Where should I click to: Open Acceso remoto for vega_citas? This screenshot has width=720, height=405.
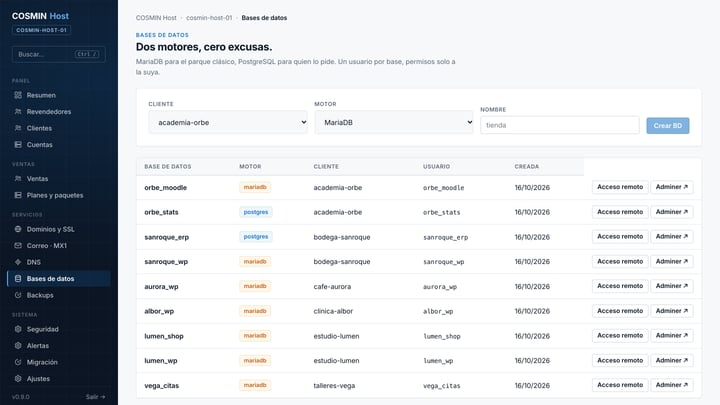click(x=620, y=385)
